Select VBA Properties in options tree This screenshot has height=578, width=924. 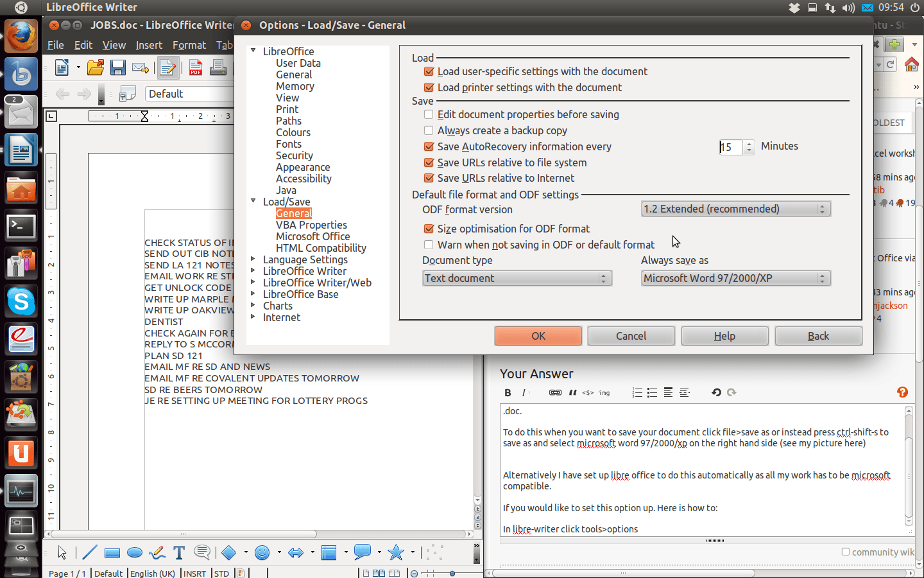point(311,225)
